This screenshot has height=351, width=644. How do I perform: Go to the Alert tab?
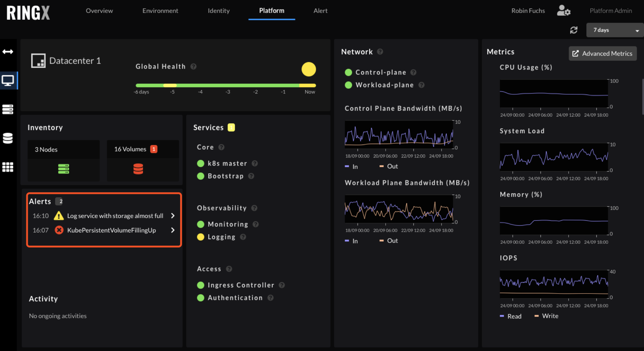pyautogui.click(x=320, y=11)
